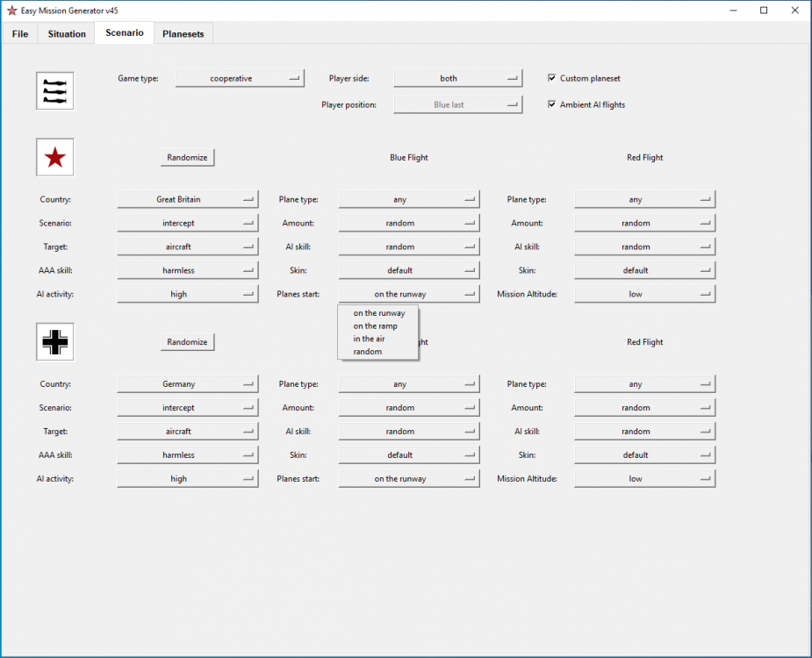Toggle the Custom planeset checkbox

tap(551, 78)
